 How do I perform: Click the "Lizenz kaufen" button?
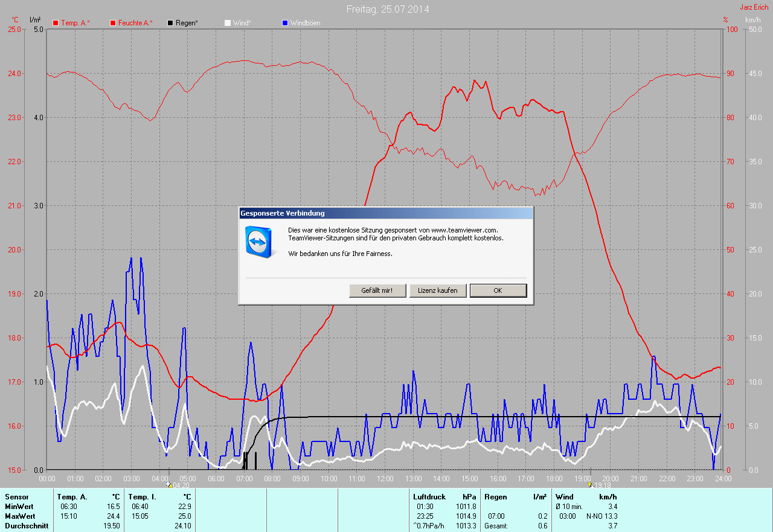[x=438, y=290]
